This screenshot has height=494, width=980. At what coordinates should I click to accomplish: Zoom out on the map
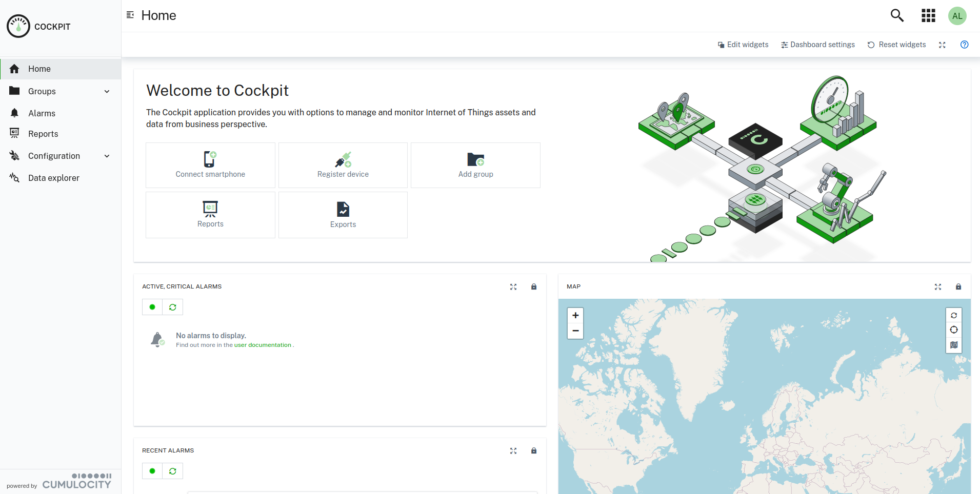(575, 331)
